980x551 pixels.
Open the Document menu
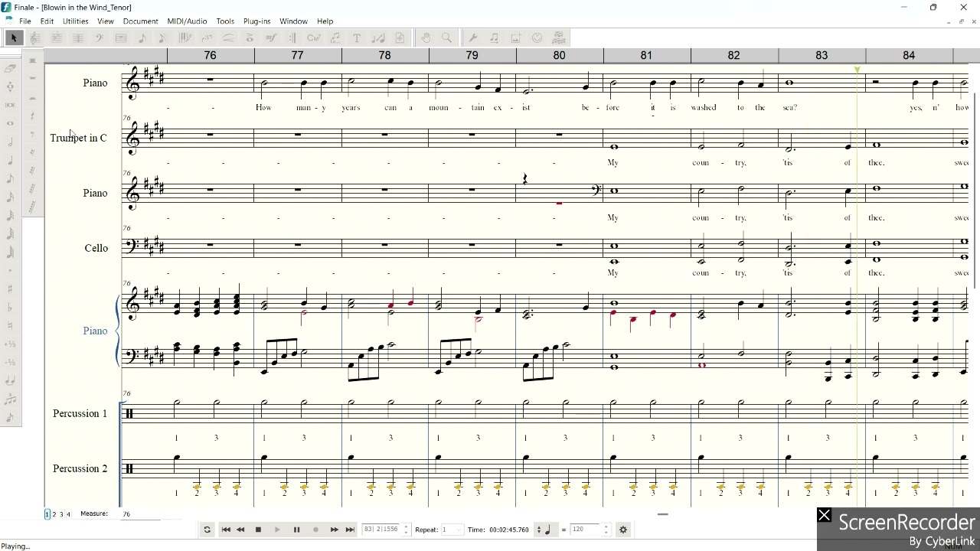(140, 21)
